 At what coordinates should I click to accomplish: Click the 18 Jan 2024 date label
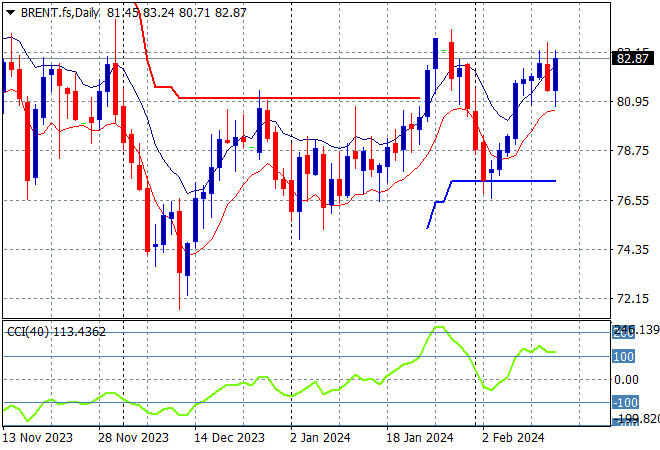[420, 438]
